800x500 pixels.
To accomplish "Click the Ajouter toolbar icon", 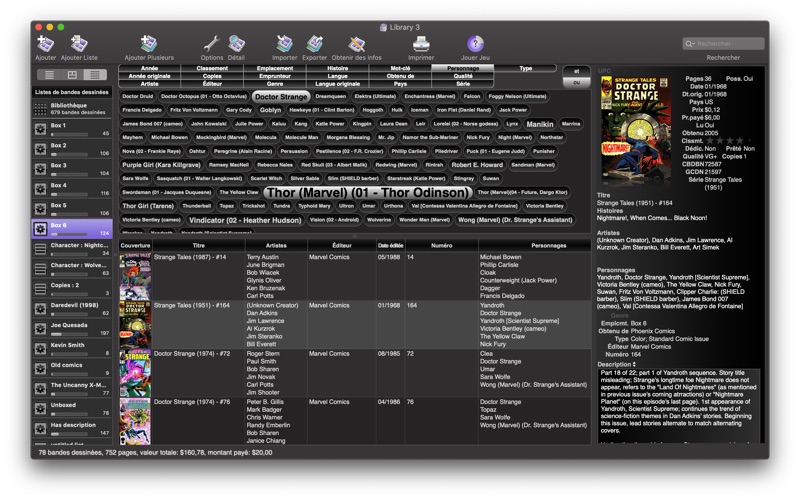I will pyautogui.click(x=45, y=44).
